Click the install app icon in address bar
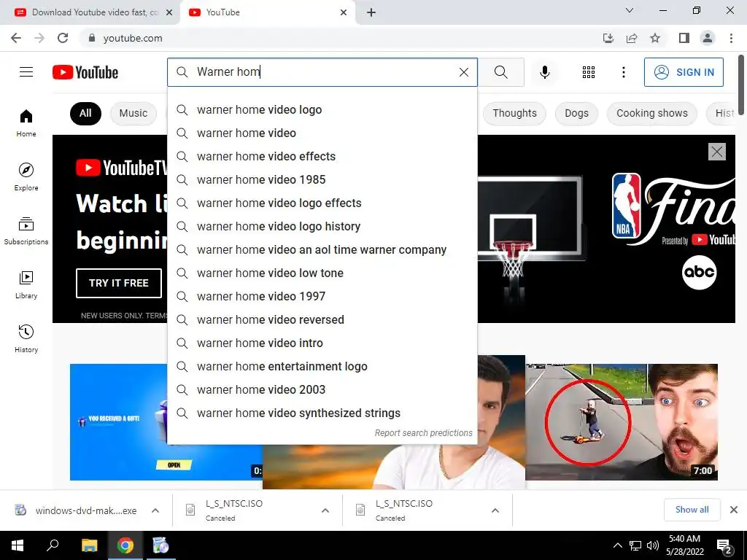The height and width of the screenshot is (560, 747). (x=608, y=38)
